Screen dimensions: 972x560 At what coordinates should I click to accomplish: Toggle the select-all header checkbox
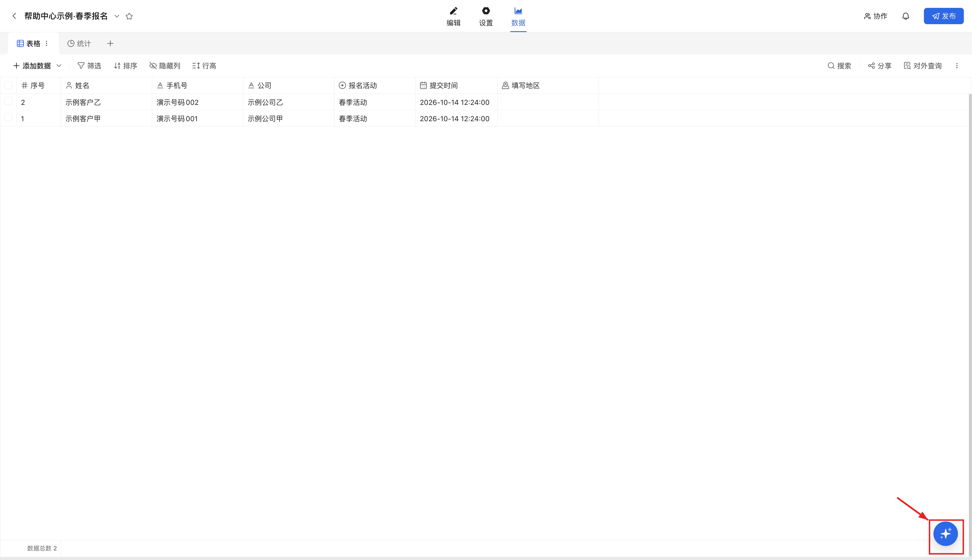[x=8, y=85]
